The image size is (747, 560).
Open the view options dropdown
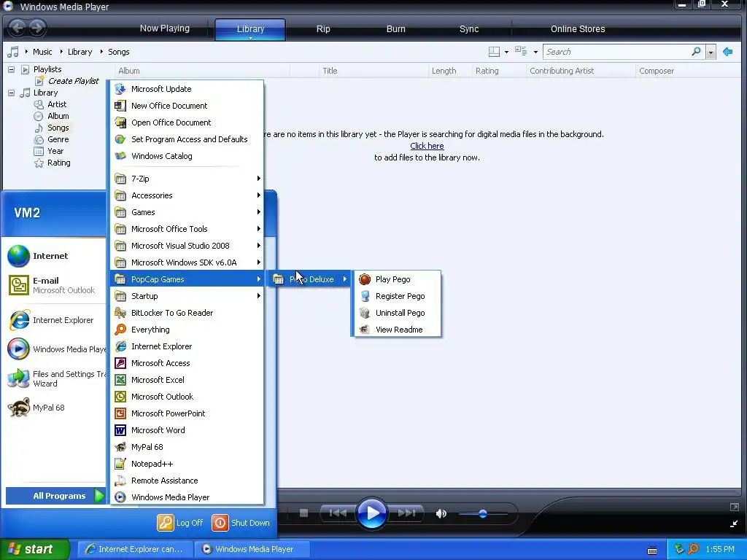[535, 52]
